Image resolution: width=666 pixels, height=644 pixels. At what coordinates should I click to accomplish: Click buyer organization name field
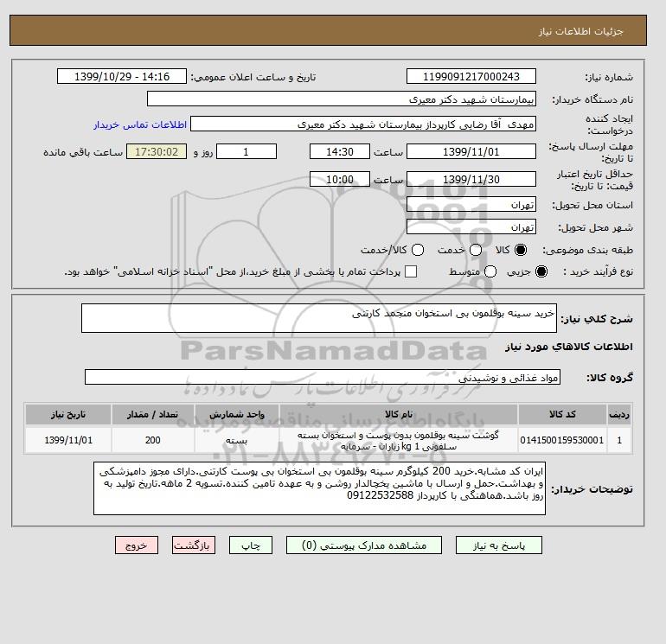click(x=342, y=99)
